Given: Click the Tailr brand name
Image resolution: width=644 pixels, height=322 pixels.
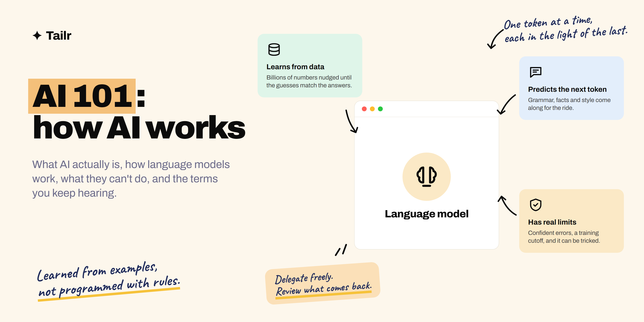Looking at the screenshot, I should point(59,35).
